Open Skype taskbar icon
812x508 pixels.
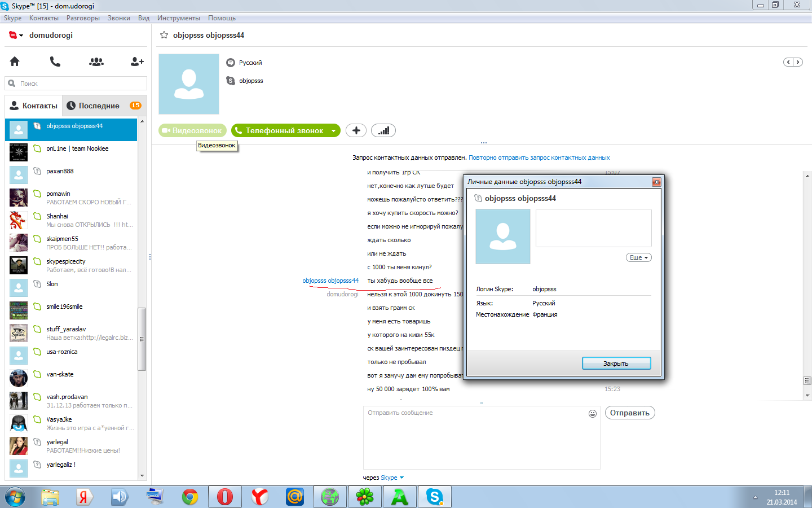click(x=435, y=497)
